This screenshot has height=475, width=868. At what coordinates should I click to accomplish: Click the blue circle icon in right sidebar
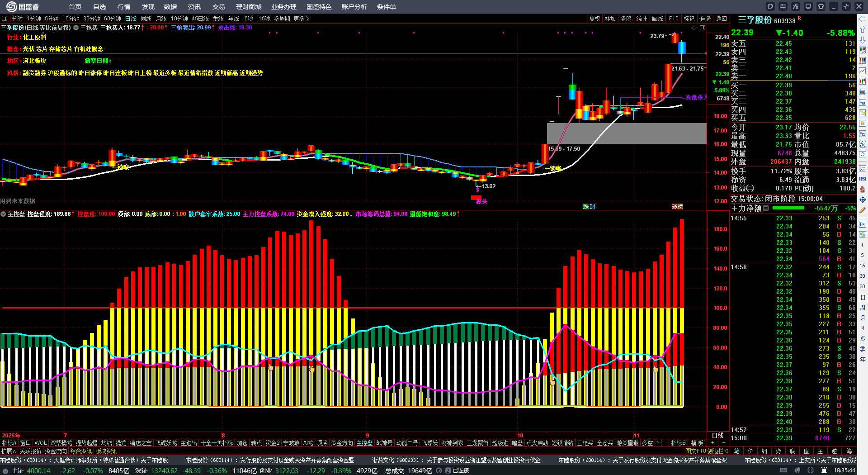863,155
